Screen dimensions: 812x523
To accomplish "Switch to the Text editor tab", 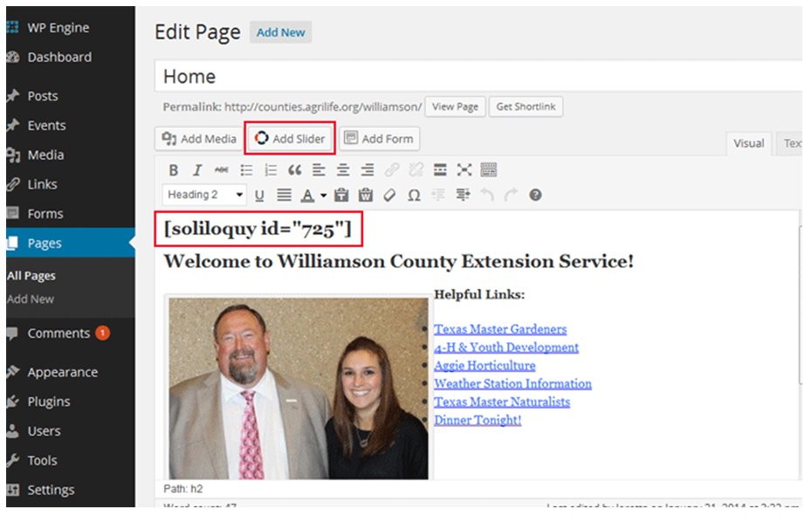I will (x=790, y=143).
